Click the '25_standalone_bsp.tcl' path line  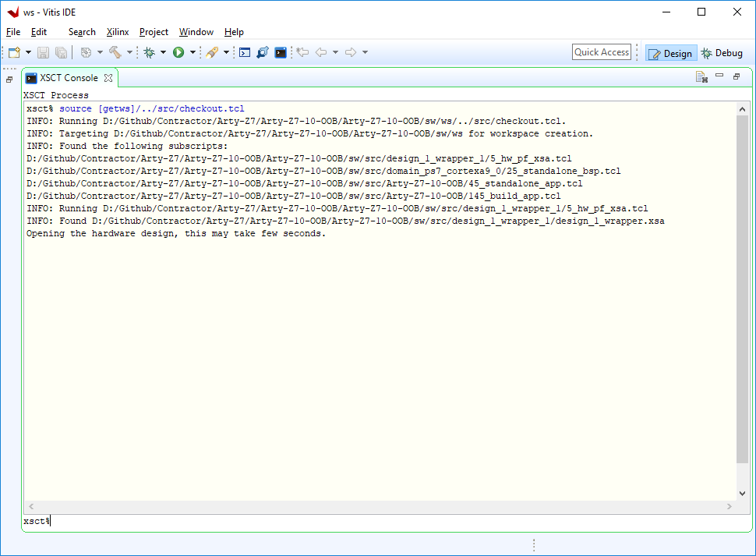[323, 171]
